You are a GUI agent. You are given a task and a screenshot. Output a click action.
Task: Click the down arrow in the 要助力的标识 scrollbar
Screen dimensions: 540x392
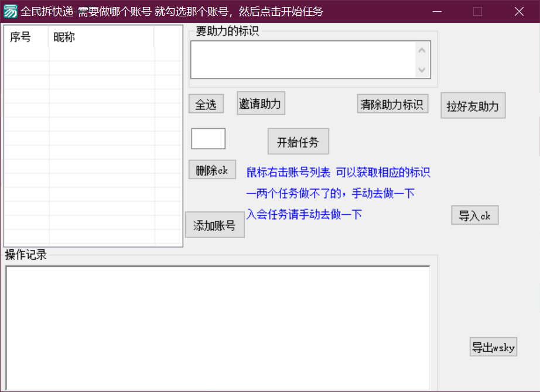422,70
